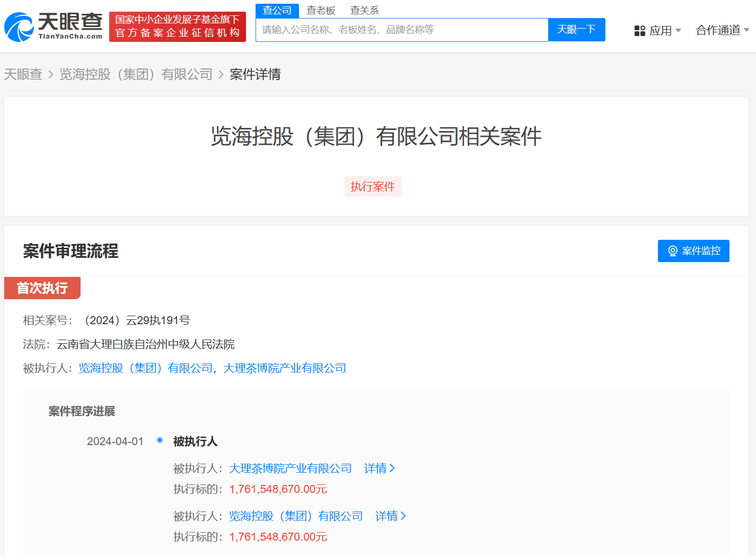Viewport: 756px width, 556px height.
Task: Go to 天眼查 home via breadcrumb
Action: pos(23,74)
